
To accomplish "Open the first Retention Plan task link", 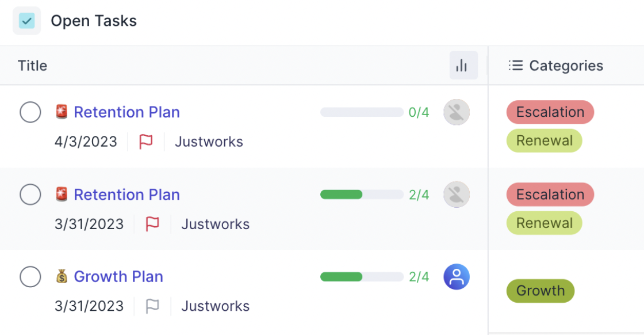I will tap(126, 112).
